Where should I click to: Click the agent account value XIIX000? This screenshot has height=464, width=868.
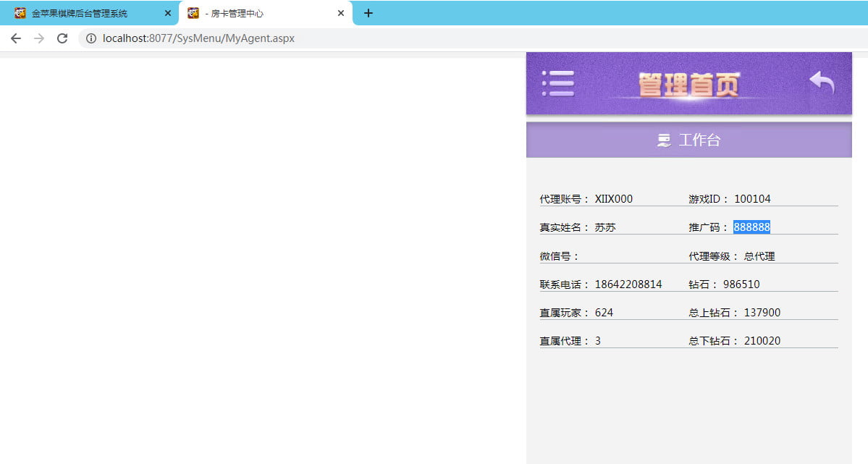(613, 199)
